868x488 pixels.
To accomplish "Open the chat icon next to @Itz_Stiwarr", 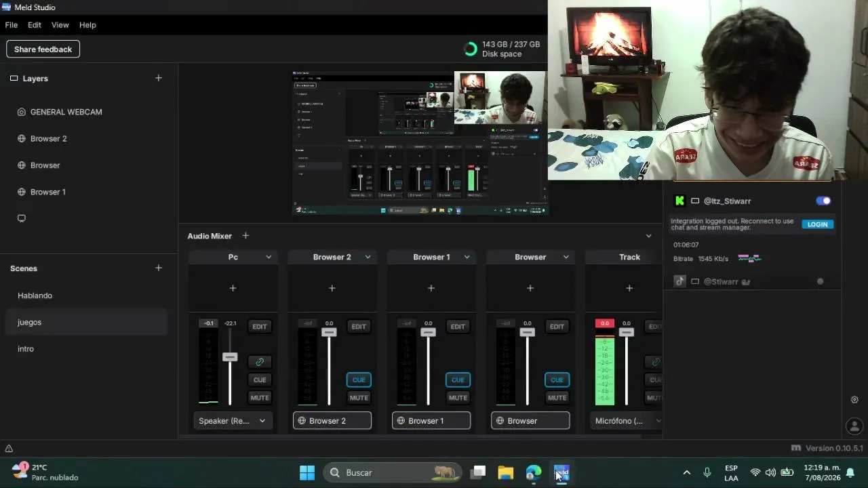I will pos(695,201).
